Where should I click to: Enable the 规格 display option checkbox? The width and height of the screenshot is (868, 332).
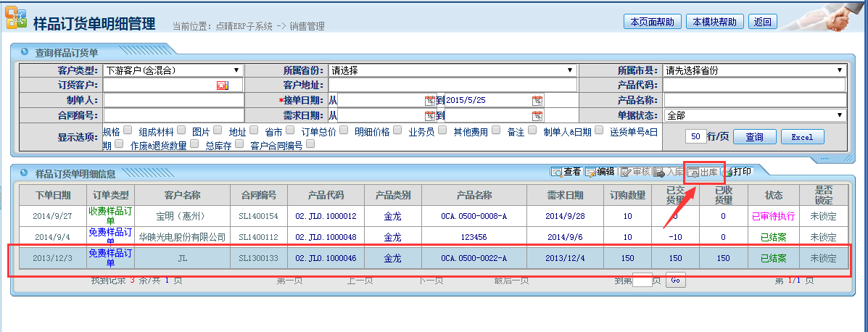pos(128,130)
